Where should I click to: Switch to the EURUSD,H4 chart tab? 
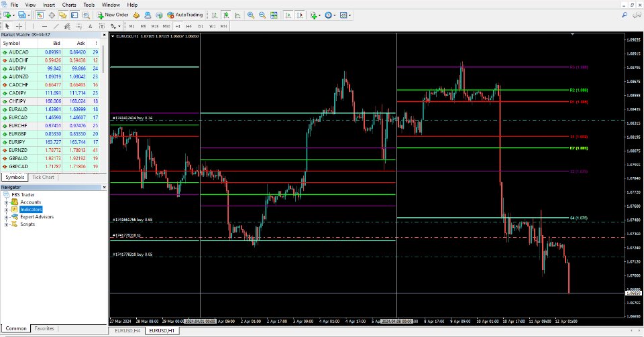click(x=127, y=330)
